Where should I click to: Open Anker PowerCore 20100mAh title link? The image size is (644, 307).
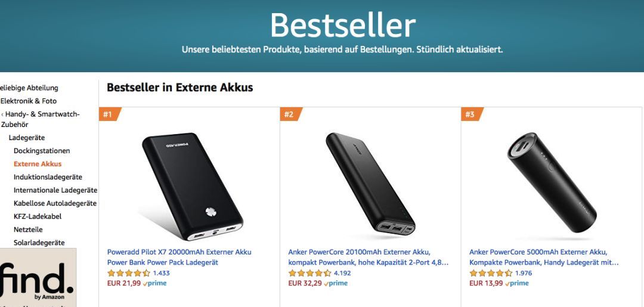click(360, 252)
